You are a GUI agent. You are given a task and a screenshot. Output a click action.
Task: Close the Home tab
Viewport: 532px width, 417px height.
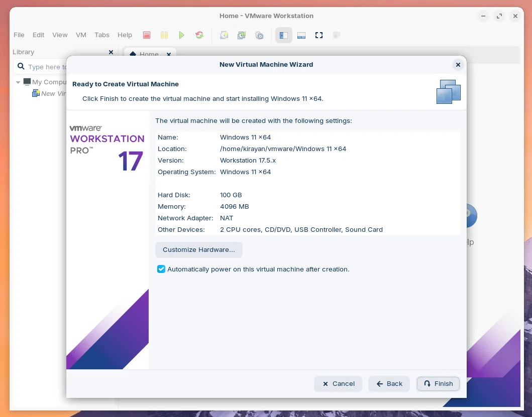(169, 54)
